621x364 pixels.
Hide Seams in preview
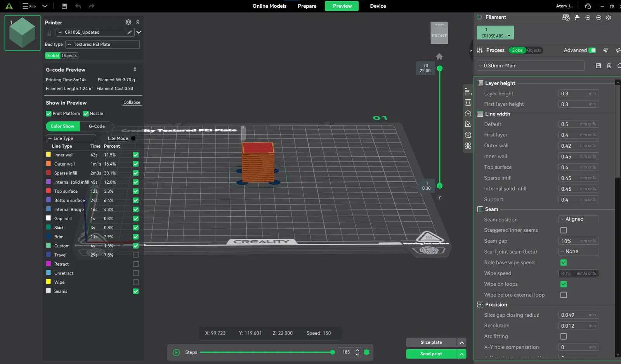pyautogui.click(x=136, y=292)
